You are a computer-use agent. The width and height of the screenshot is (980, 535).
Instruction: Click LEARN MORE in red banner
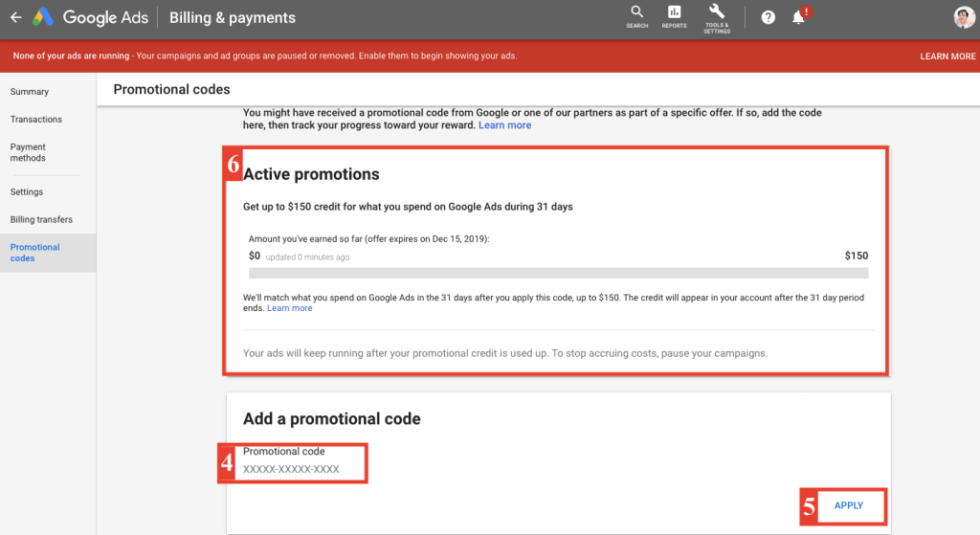(x=947, y=56)
